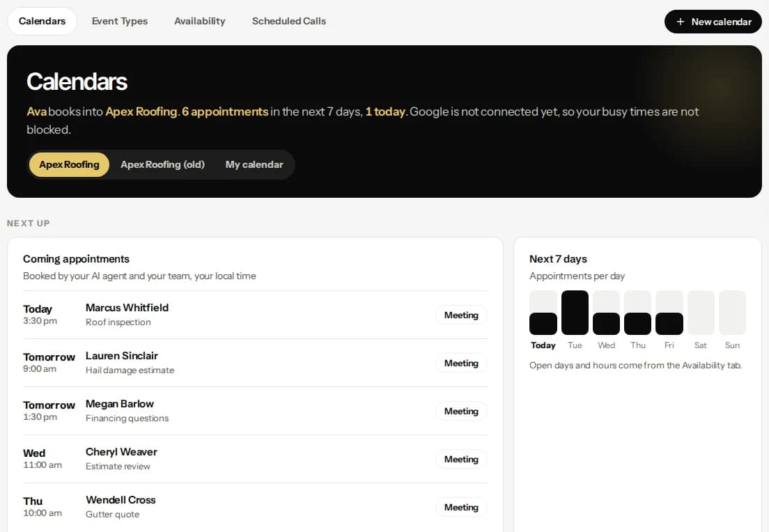Select the Apex Roofing (old) calendar

pyautogui.click(x=162, y=164)
